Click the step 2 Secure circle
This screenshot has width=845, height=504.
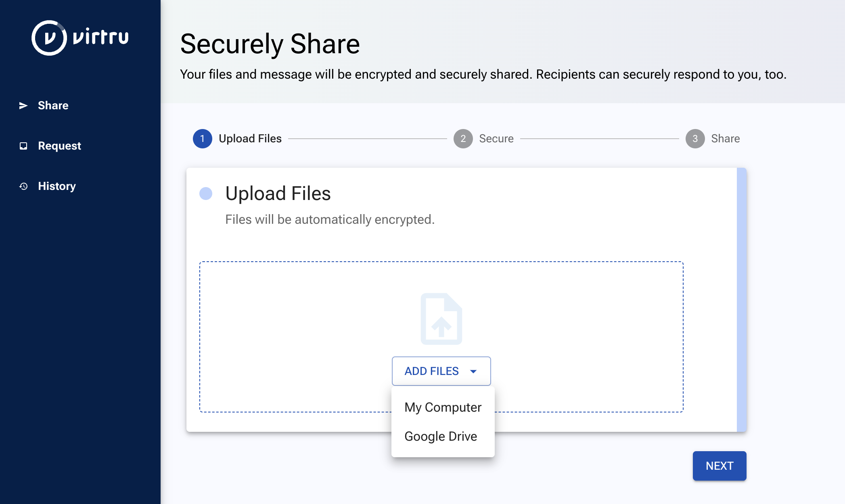[x=463, y=138]
